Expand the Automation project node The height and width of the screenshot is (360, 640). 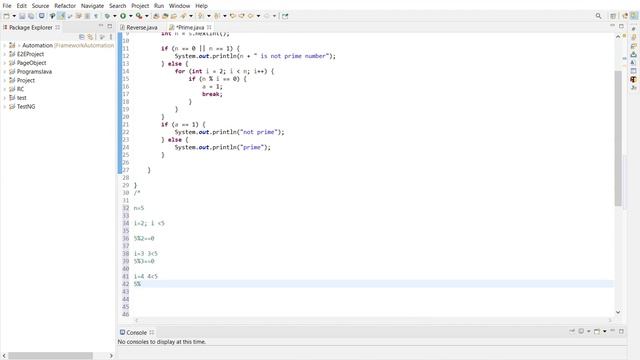click(x=4, y=45)
